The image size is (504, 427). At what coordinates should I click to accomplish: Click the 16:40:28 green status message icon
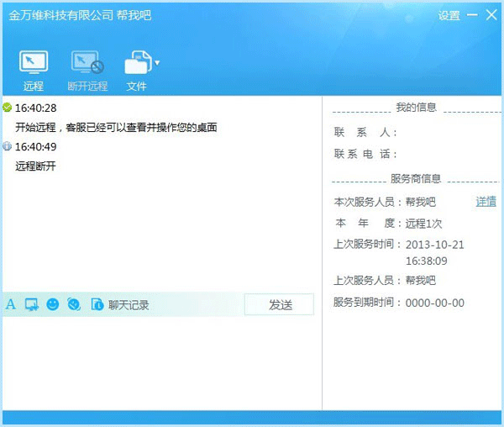coord(8,108)
